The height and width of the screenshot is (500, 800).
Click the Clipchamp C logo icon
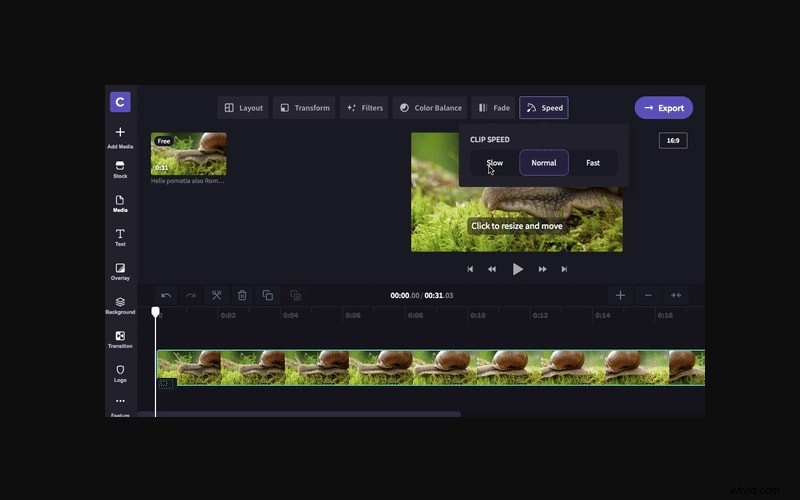[120, 102]
